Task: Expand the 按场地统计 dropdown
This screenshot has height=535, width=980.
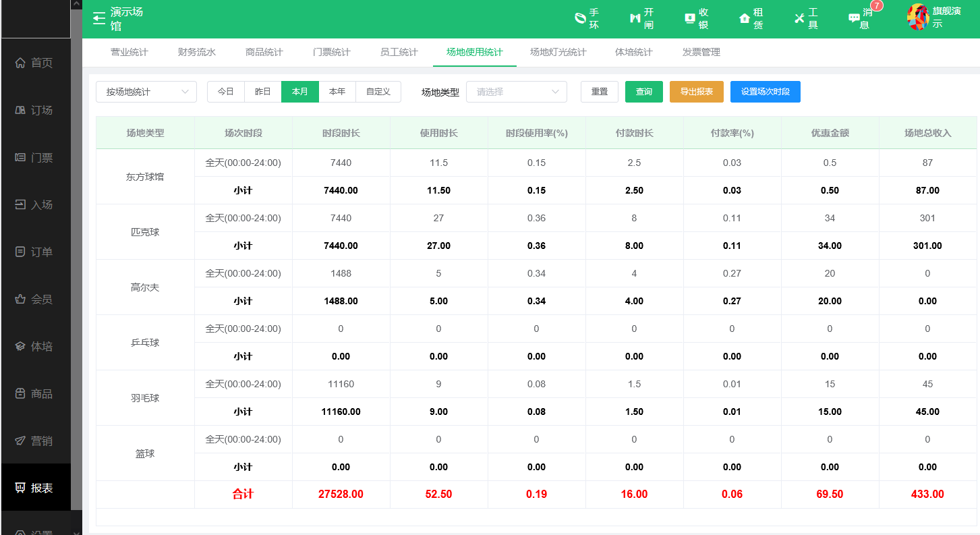Action: click(x=146, y=92)
